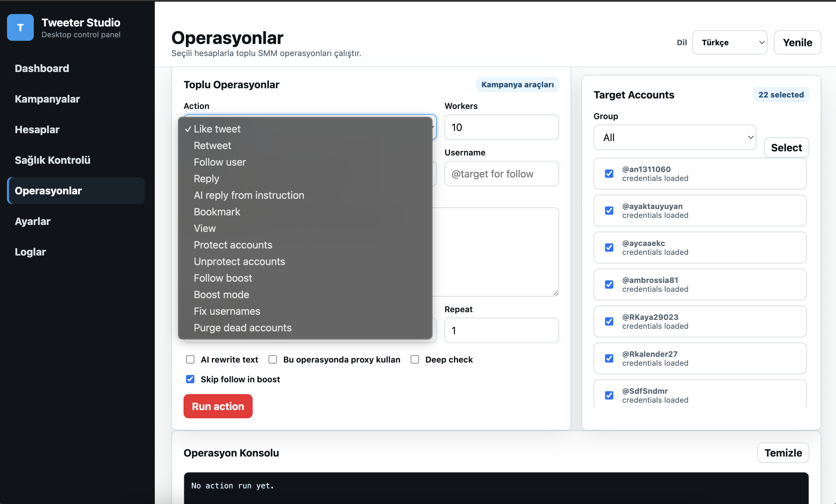Choose View action option
This screenshot has height=504, width=836.
(x=305, y=228)
